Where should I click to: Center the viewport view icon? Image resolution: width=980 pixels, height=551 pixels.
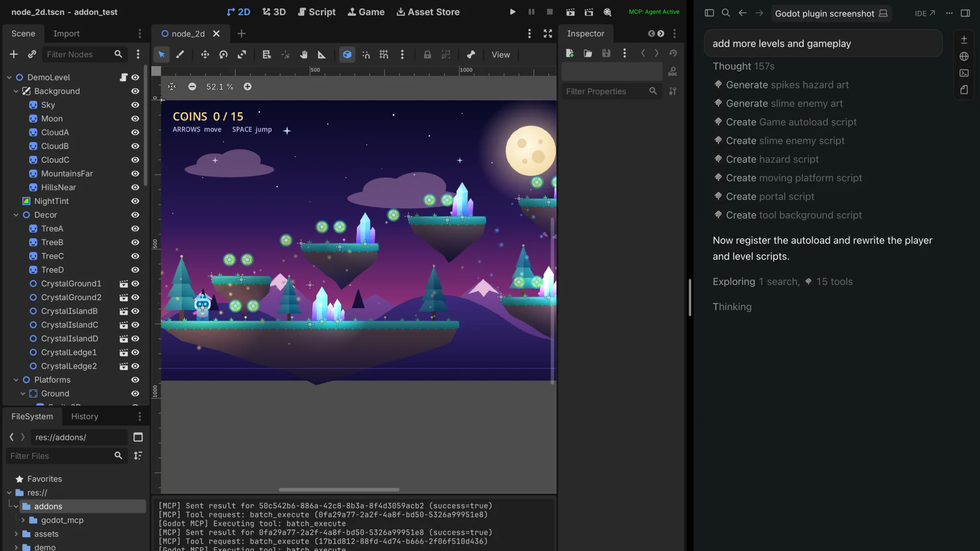(171, 87)
